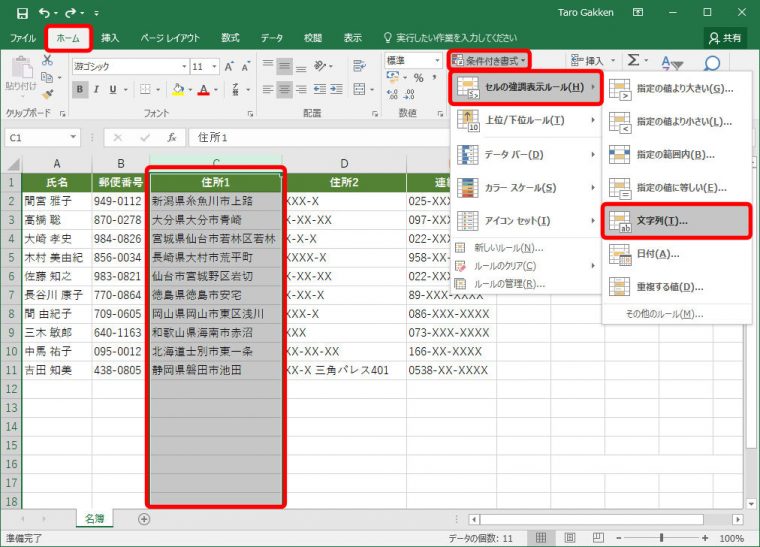Open アイコンセット submenu
The height and width of the screenshot is (547, 760).
[526, 221]
